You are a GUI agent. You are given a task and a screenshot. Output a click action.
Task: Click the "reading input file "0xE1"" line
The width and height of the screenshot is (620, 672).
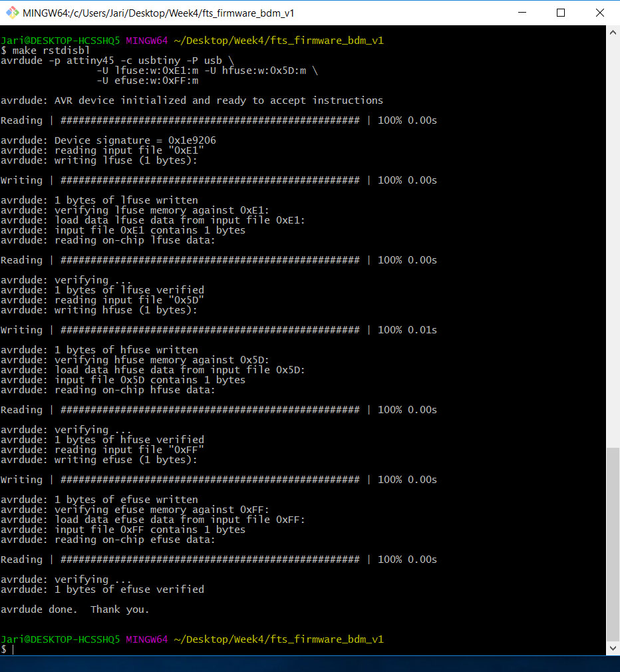coord(102,150)
